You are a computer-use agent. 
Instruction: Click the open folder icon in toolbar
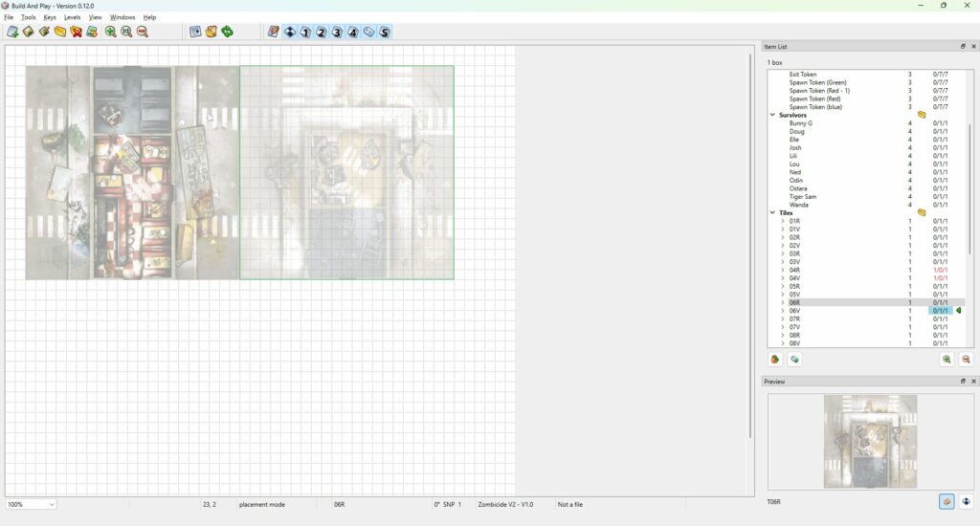60,32
